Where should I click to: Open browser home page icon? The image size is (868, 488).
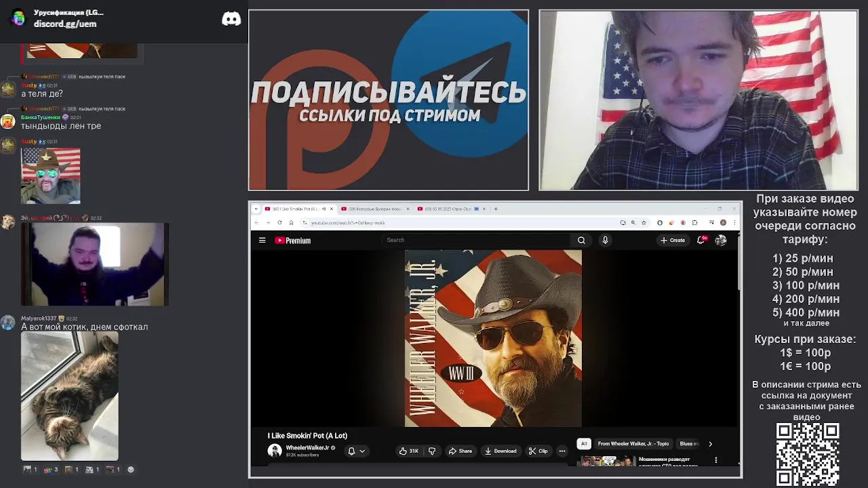click(x=291, y=222)
